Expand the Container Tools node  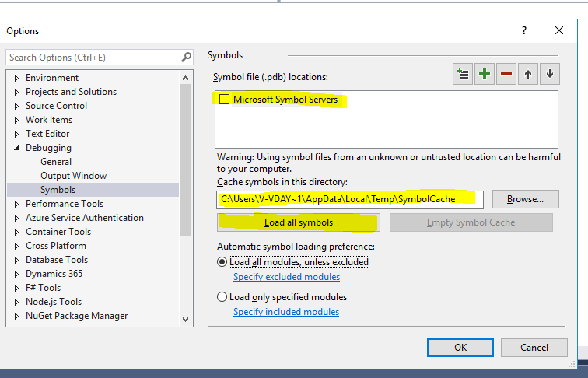point(16,232)
